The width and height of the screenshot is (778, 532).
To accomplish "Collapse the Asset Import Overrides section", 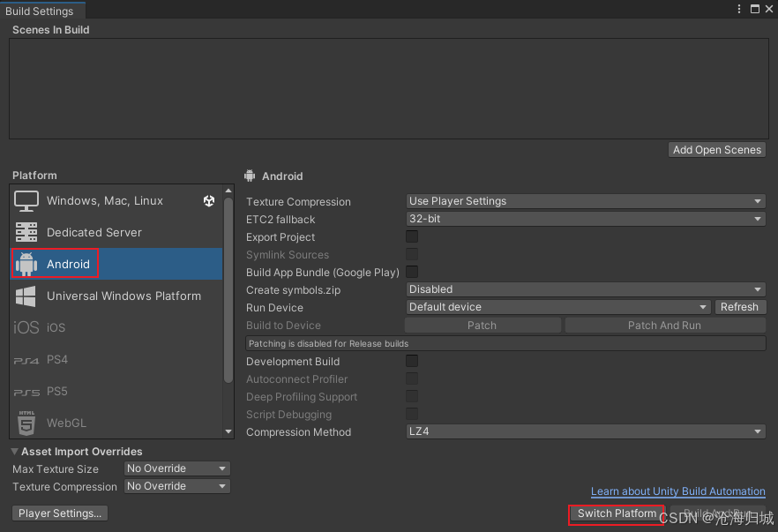I will click(15, 452).
